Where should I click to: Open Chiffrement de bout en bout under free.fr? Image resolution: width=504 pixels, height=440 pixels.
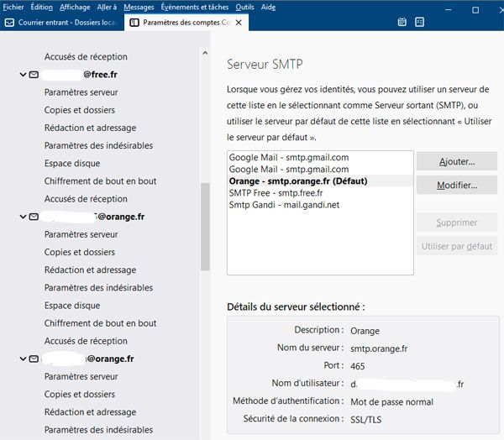coord(100,181)
